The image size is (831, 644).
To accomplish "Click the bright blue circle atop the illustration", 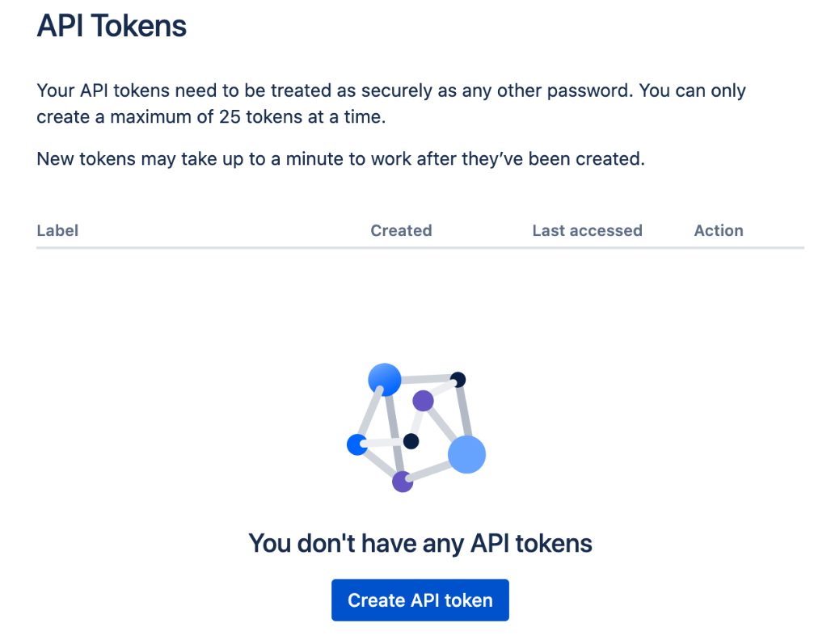I will [385, 378].
